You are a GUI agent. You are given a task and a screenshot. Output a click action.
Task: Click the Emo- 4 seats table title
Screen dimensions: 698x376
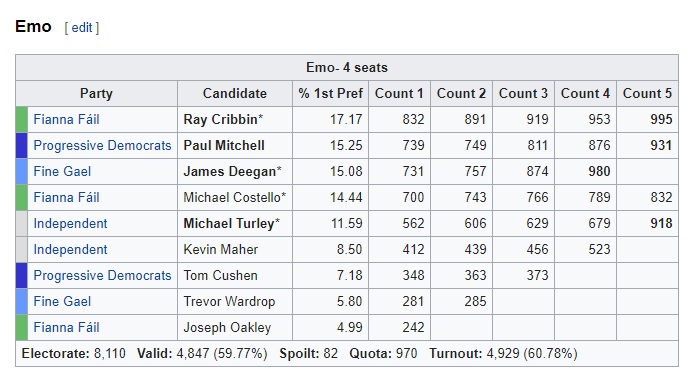tap(347, 68)
